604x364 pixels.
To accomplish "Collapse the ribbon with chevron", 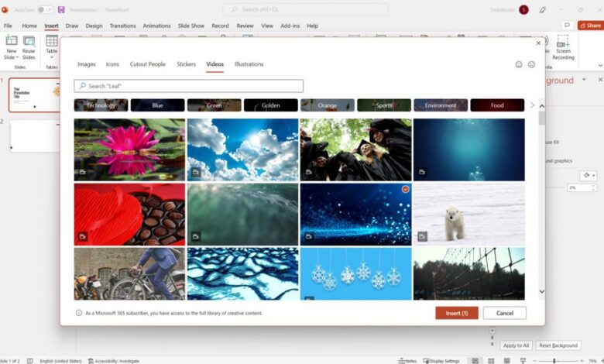I will point(600,65).
